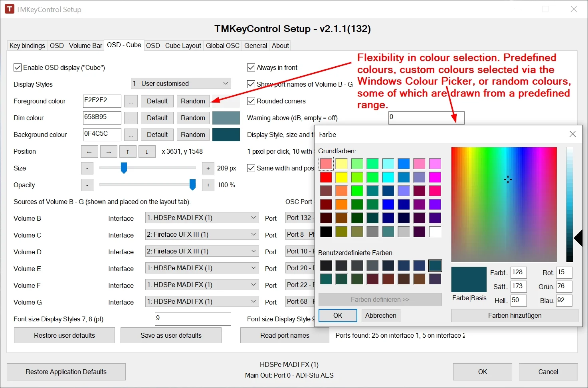Click Random for Foreground colour
588x388 pixels.
tap(193, 101)
